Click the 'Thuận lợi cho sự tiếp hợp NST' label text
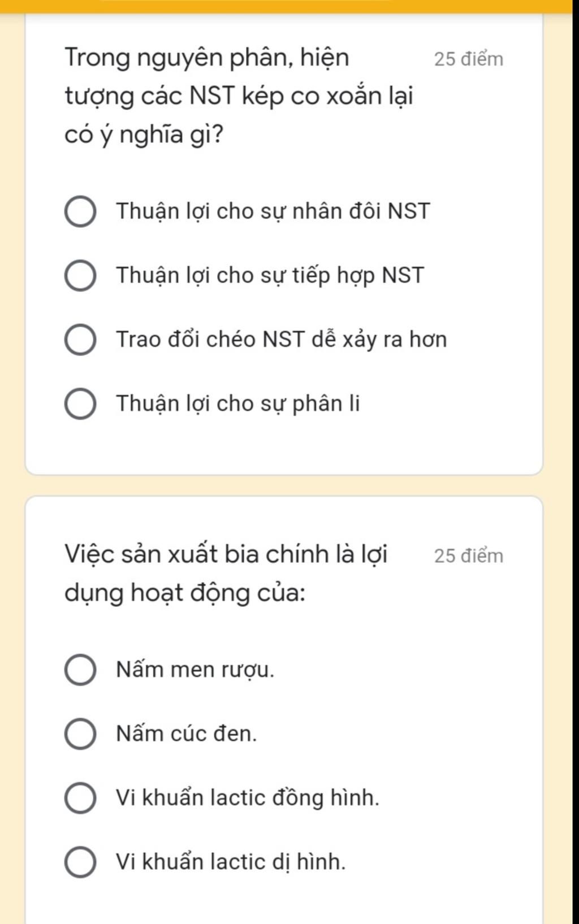 coord(270,276)
